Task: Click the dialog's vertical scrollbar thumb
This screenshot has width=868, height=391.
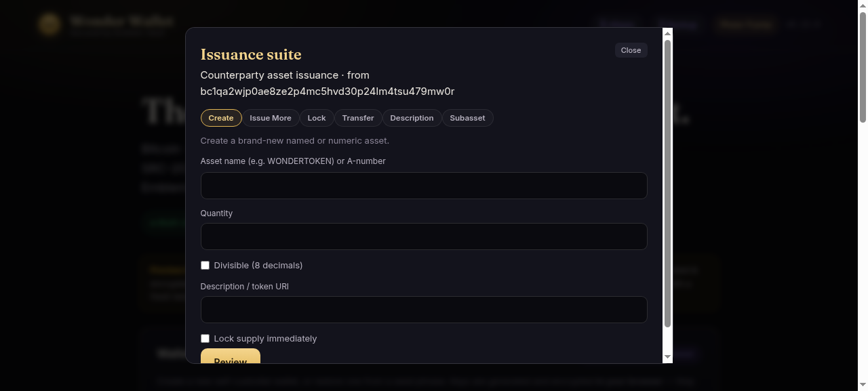Action: coord(667,184)
